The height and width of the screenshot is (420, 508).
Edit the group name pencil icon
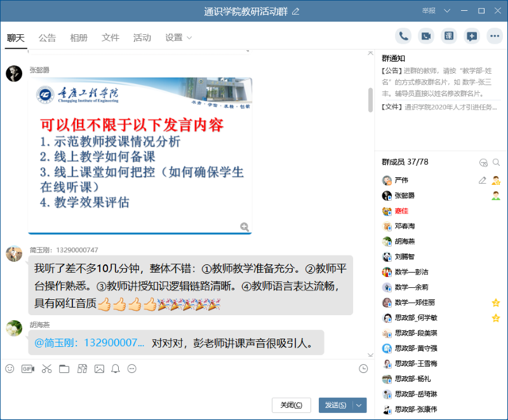click(295, 11)
